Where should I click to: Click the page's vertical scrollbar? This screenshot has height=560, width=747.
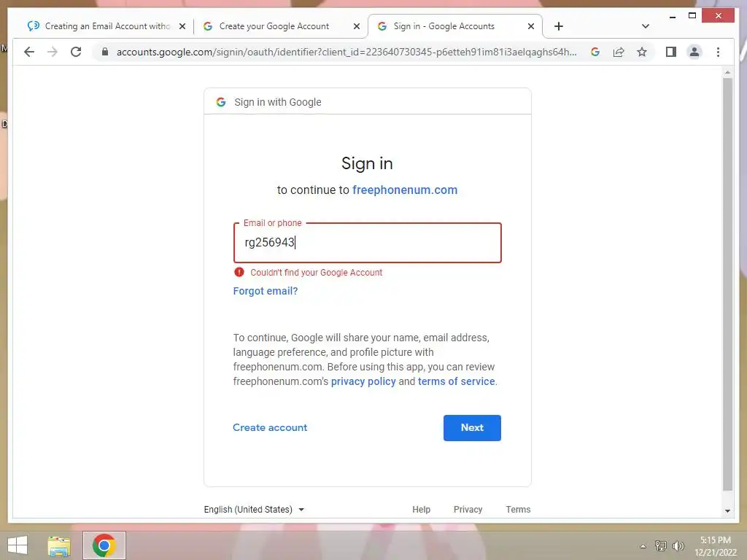coord(727,284)
